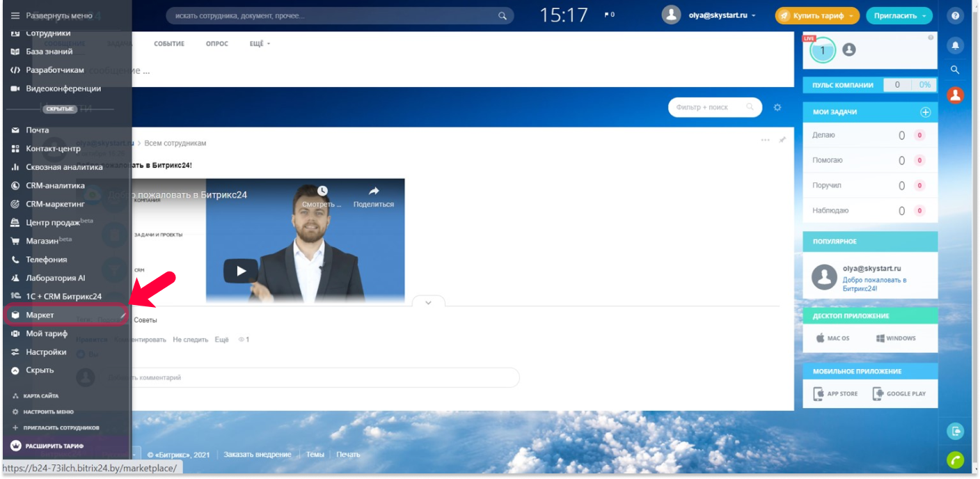
Task: Click the CRM-маркетинг icon
Action: tap(15, 204)
